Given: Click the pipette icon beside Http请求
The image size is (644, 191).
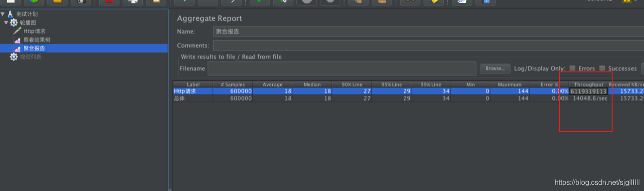Looking at the screenshot, I should coord(17,31).
